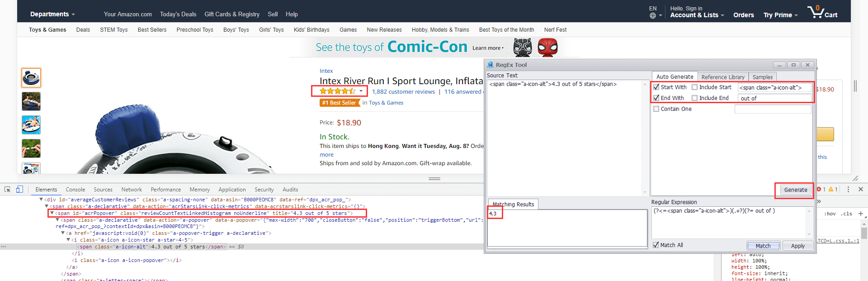868x281 pixels.
Task: Collapse the acrStarsLink-click-metrics span node
Action: (47, 206)
